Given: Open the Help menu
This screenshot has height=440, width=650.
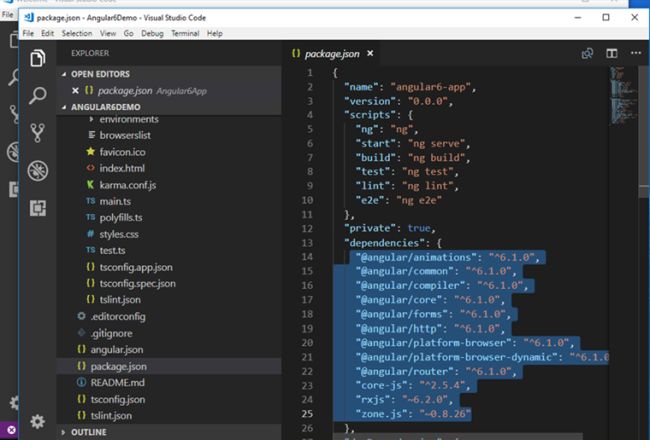Looking at the screenshot, I should [x=214, y=33].
